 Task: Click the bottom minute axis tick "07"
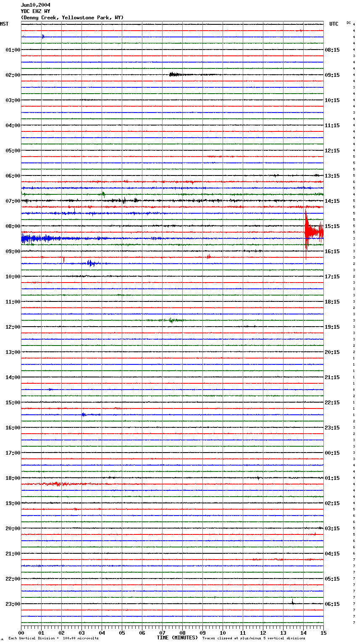click(x=162, y=633)
